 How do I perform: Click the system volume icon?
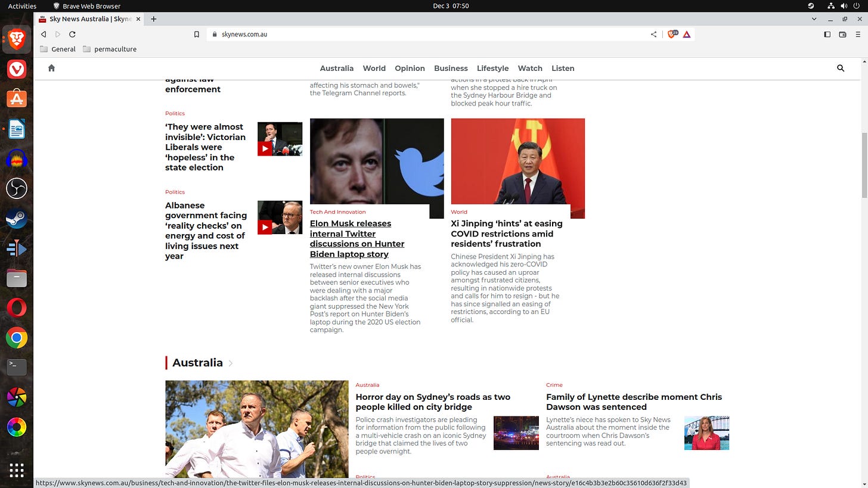tap(844, 6)
